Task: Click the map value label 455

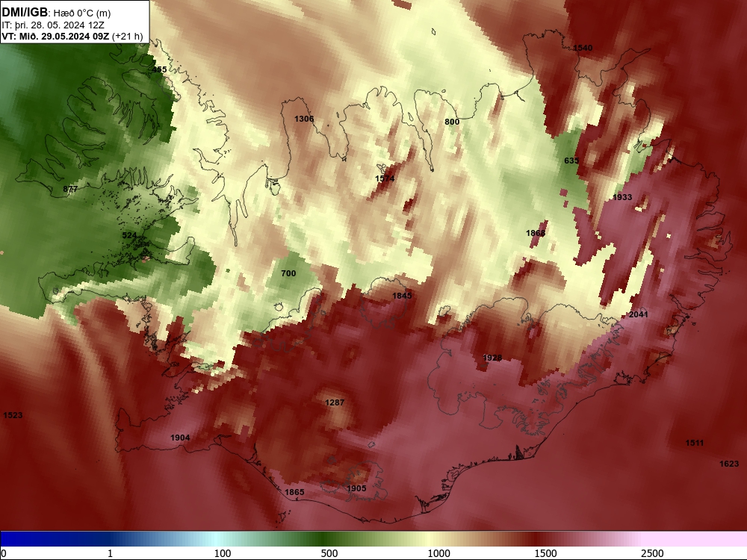Action: click(160, 69)
